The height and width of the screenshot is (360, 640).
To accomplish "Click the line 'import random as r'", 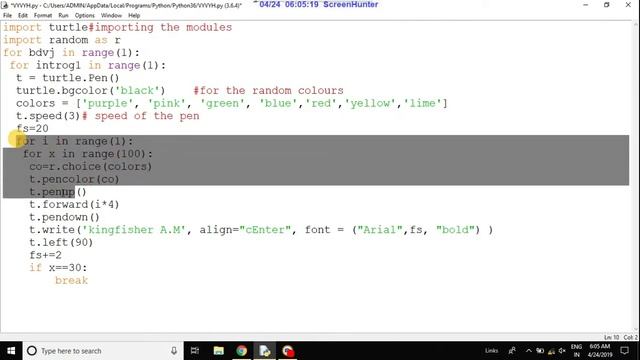I will (x=62, y=40).
